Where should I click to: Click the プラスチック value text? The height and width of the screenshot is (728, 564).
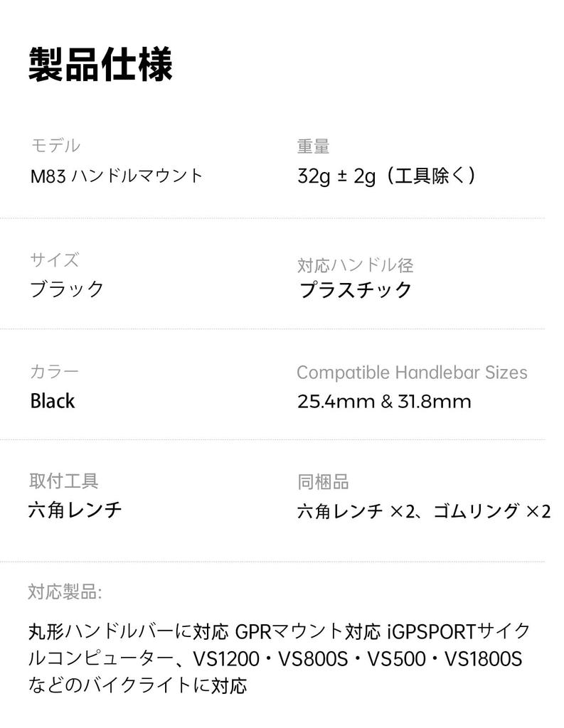[355, 290]
